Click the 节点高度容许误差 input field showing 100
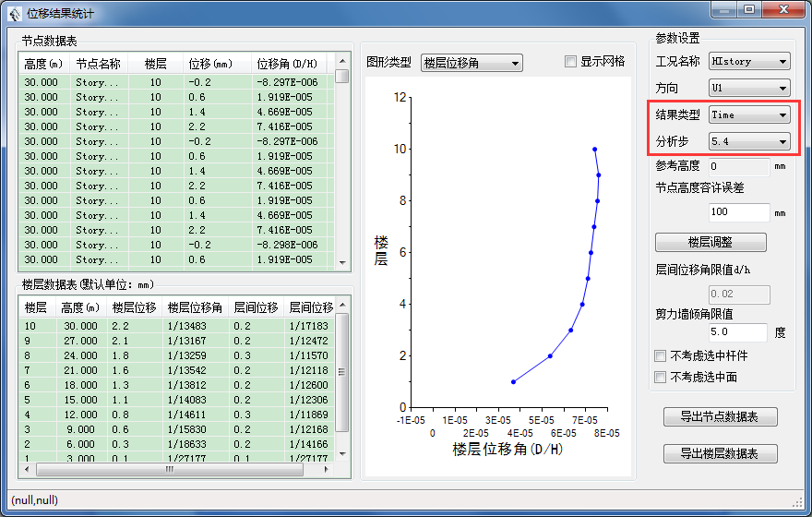 (x=739, y=212)
